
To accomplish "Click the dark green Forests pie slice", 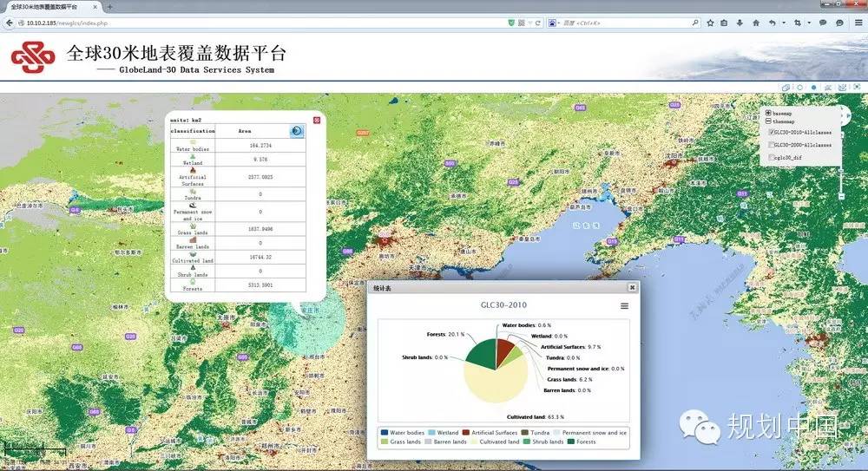I will (483, 354).
